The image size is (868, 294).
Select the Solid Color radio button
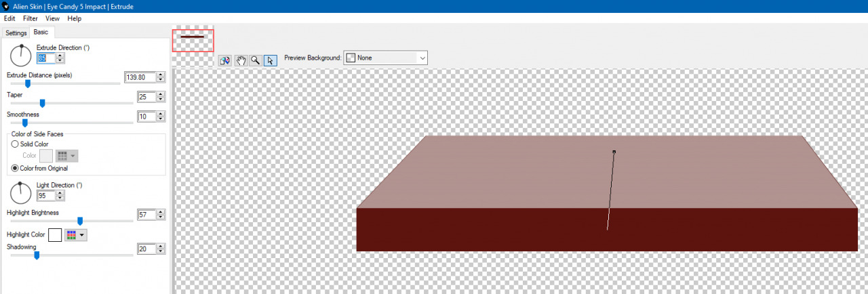[x=15, y=144]
